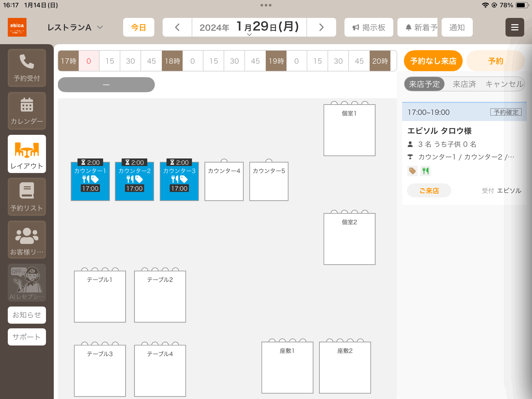Tap the Wi-Fi status icon
532x399 pixels.
click(x=485, y=5)
